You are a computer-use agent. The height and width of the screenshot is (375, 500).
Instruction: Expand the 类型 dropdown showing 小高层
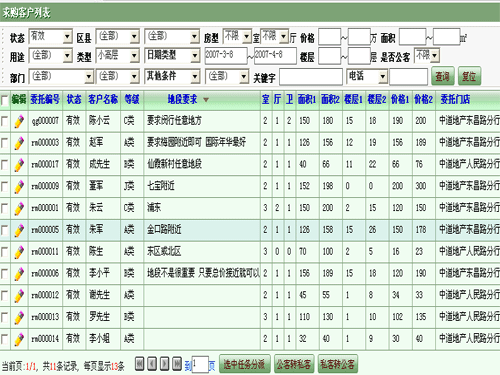pos(118,56)
